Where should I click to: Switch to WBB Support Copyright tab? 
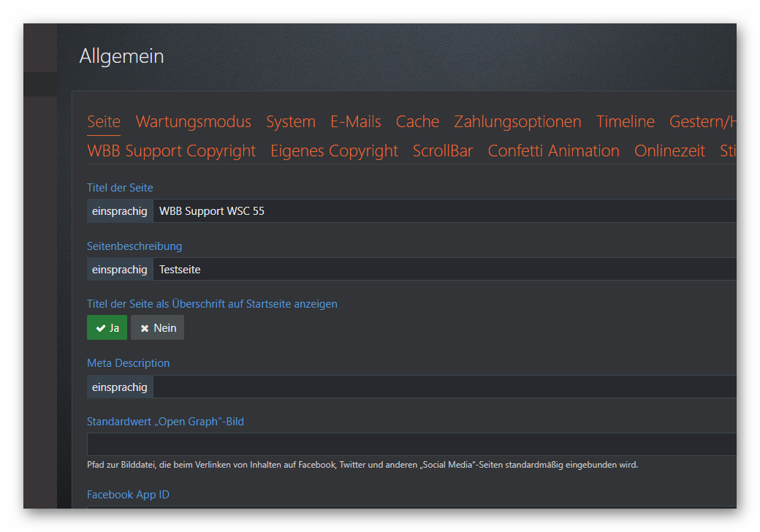171,151
